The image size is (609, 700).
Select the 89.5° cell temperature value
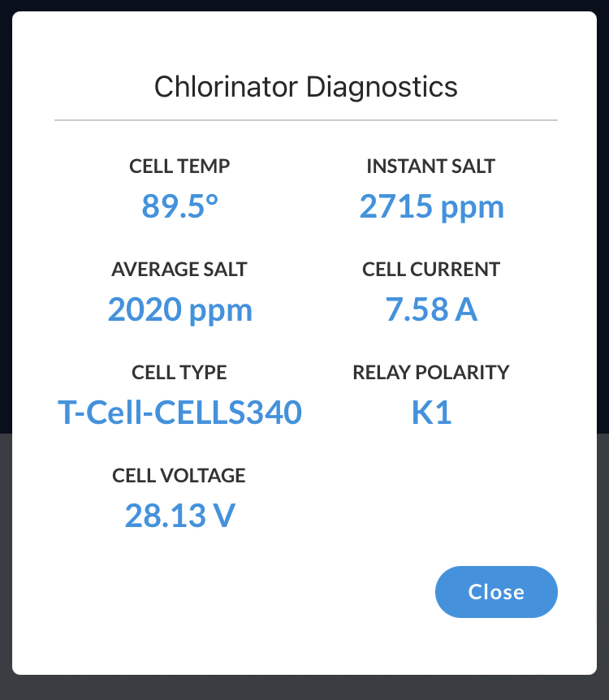pyautogui.click(x=179, y=206)
